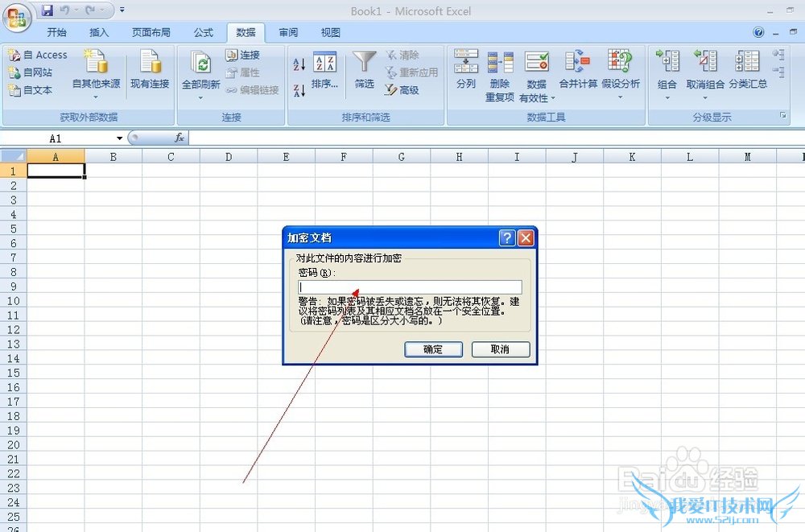Sort descending Z to A
The height and width of the screenshot is (532, 805).
[299, 91]
